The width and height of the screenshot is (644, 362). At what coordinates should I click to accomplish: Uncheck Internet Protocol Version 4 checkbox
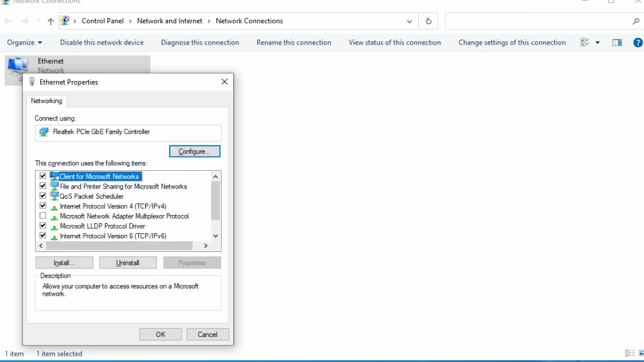click(43, 206)
